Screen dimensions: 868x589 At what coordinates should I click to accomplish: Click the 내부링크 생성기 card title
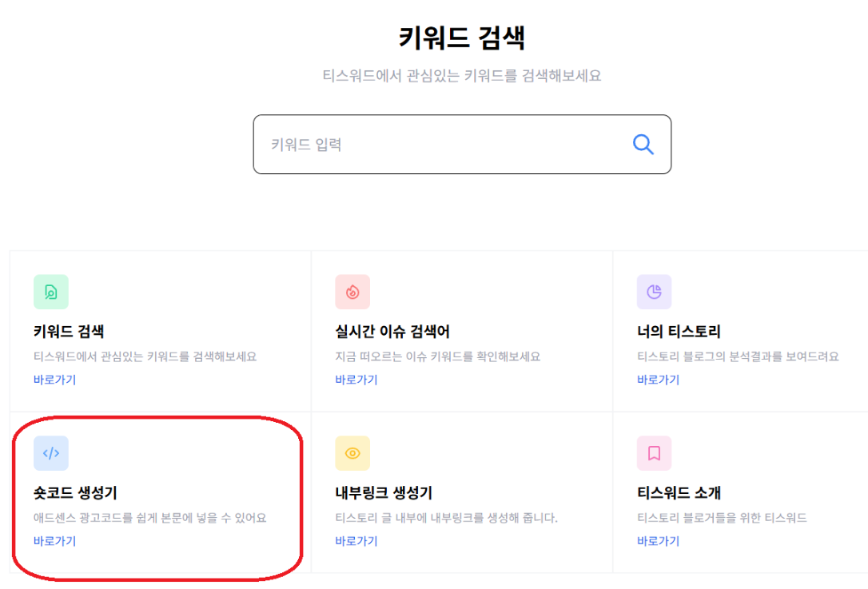[384, 492]
